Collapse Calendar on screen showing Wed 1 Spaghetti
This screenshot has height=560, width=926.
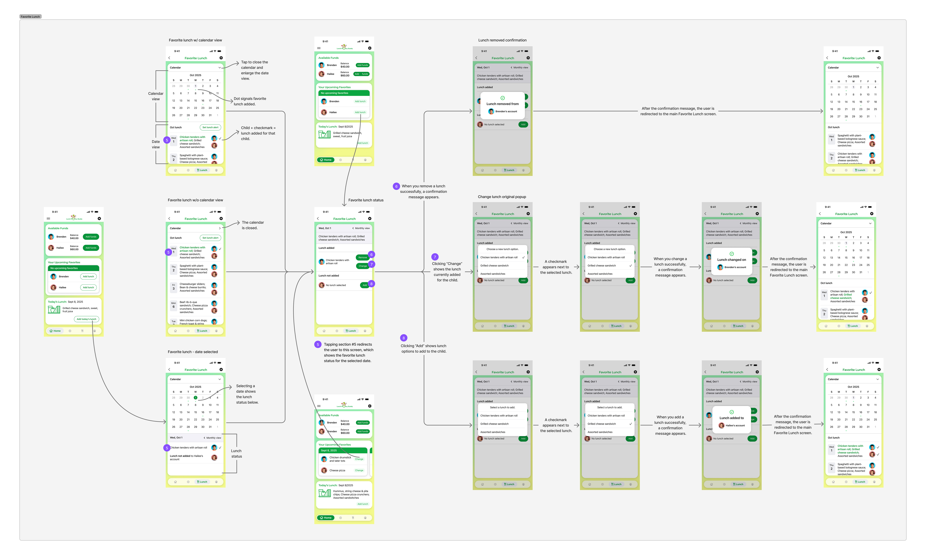coord(877,68)
